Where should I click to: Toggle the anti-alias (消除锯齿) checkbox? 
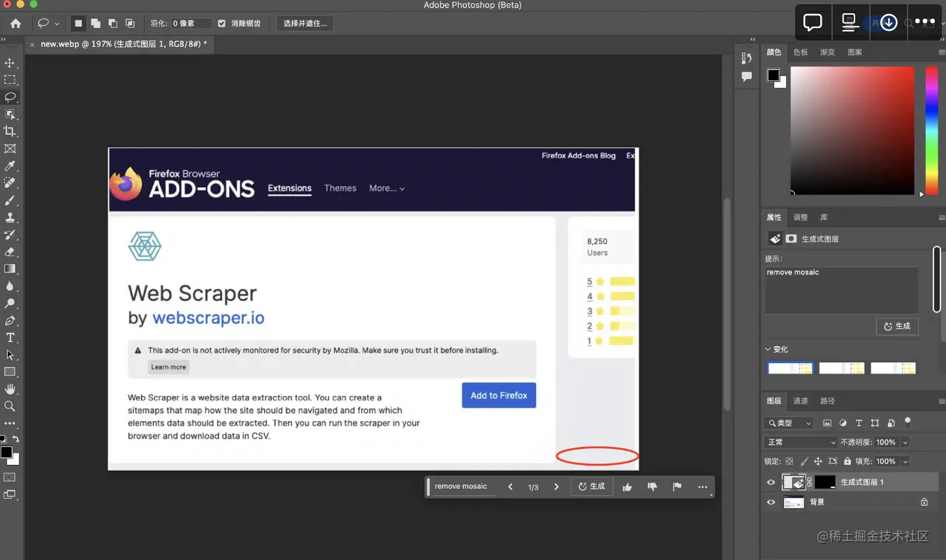[x=221, y=23]
